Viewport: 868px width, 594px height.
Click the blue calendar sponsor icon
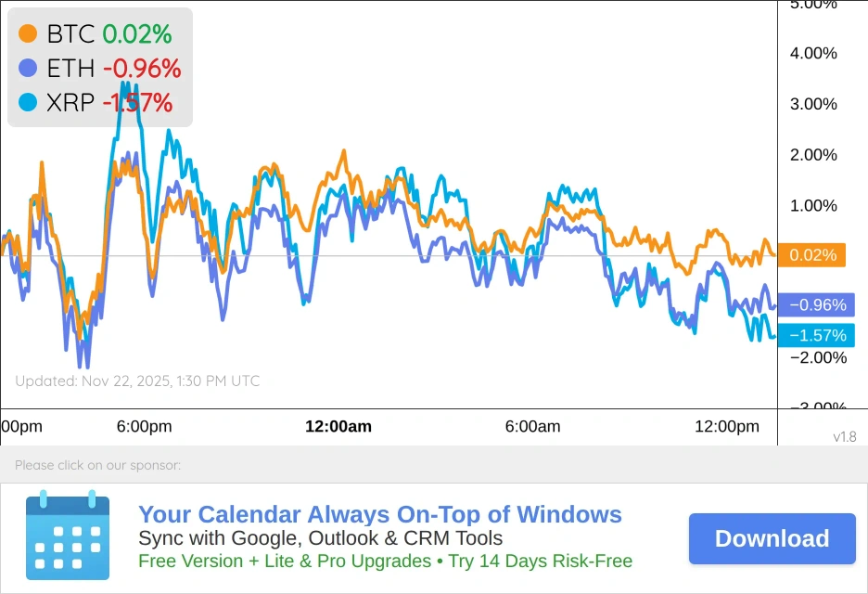pos(67,536)
